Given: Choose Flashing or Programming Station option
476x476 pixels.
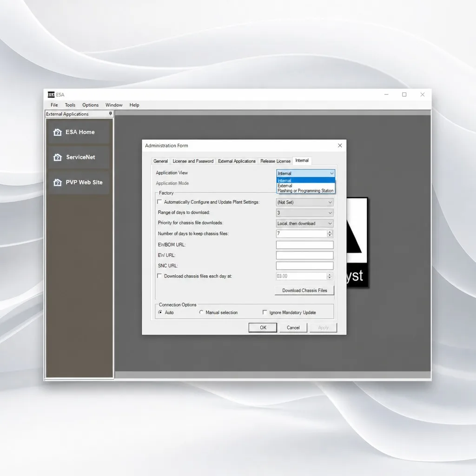Looking at the screenshot, I should (306, 191).
